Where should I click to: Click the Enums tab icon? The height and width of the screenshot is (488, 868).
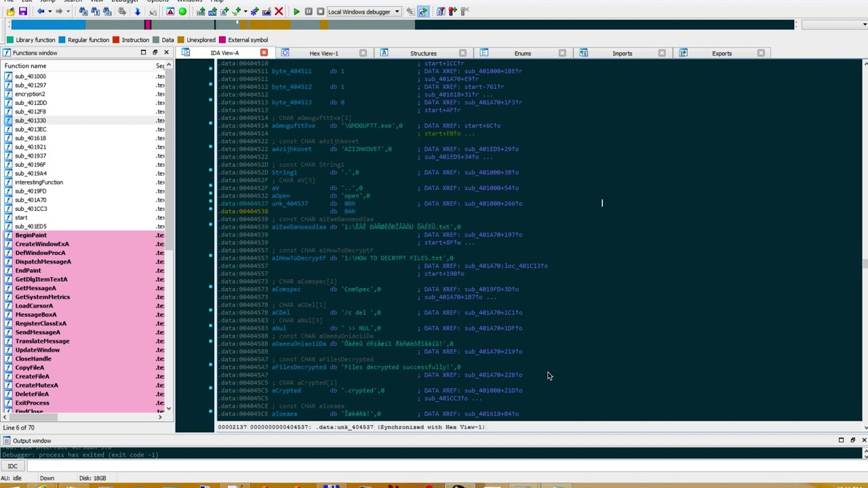coord(484,53)
